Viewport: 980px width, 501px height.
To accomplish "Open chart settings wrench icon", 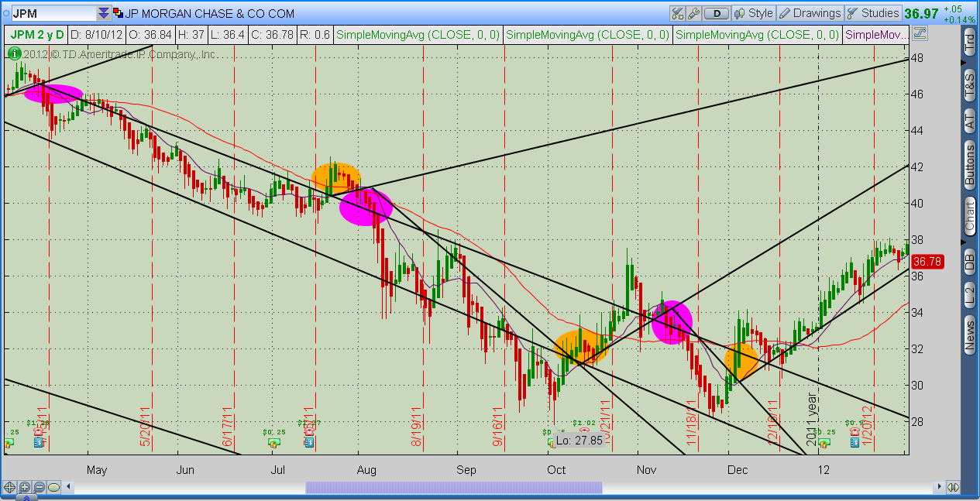I will pos(693,13).
